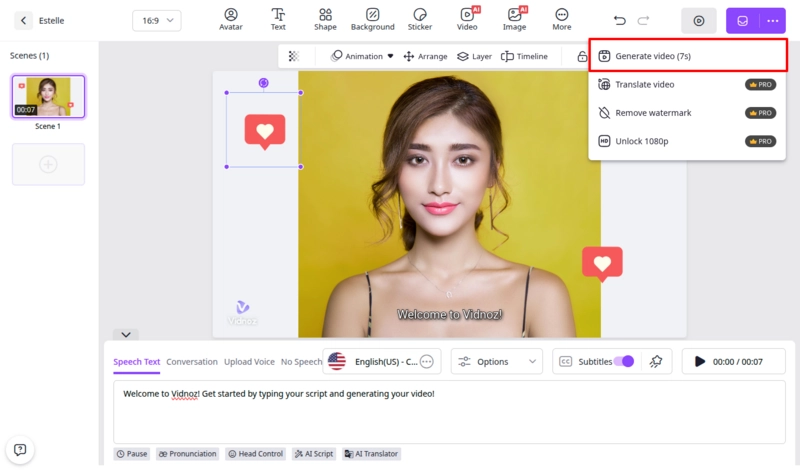Open the AI Translator
The image size is (800, 470).
tap(371, 454)
